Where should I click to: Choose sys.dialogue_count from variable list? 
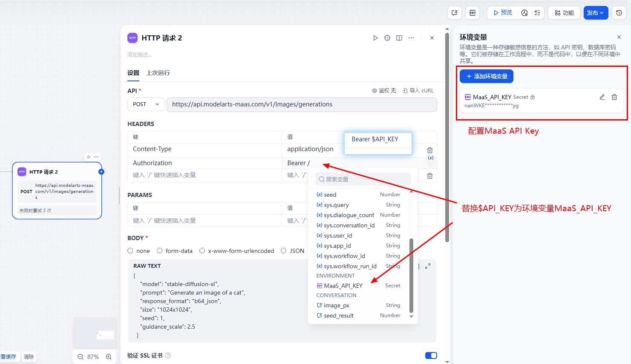click(x=358, y=215)
